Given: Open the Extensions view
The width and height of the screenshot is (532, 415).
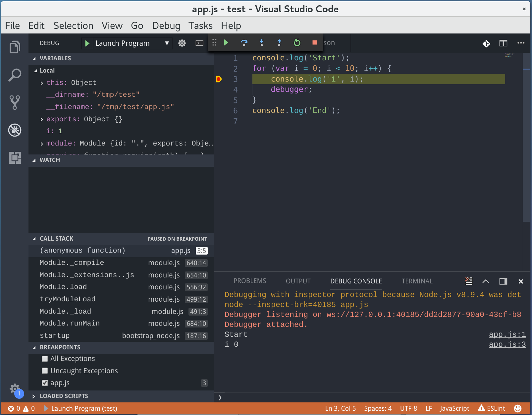Looking at the screenshot, I should pyautogui.click(x=15, y=158).
